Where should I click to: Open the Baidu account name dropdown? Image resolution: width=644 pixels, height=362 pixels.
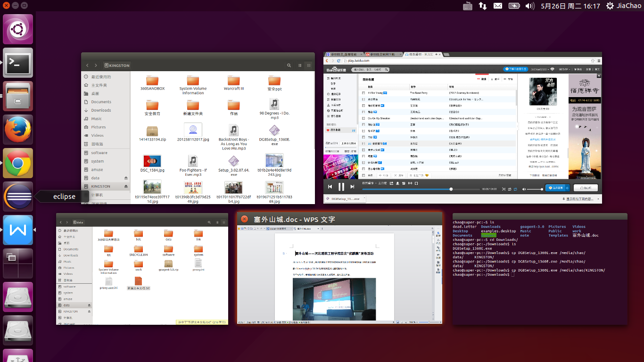click(x=540, y=69)
